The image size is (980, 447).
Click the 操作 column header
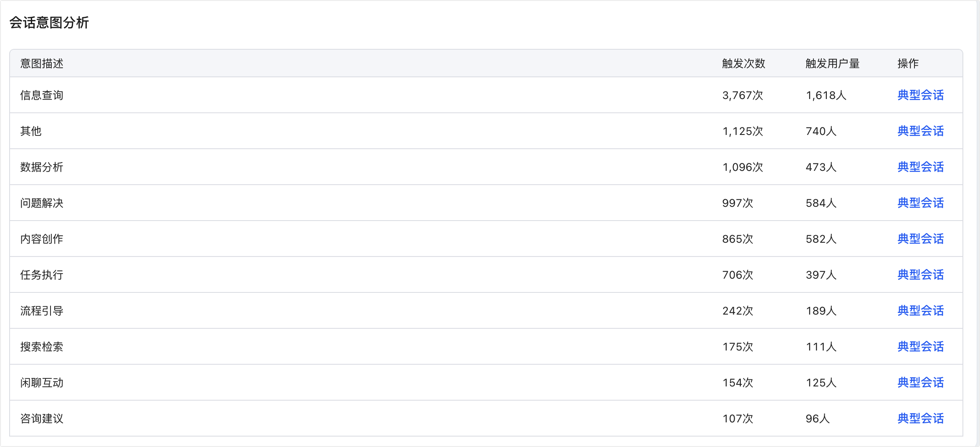coord(908,63)
